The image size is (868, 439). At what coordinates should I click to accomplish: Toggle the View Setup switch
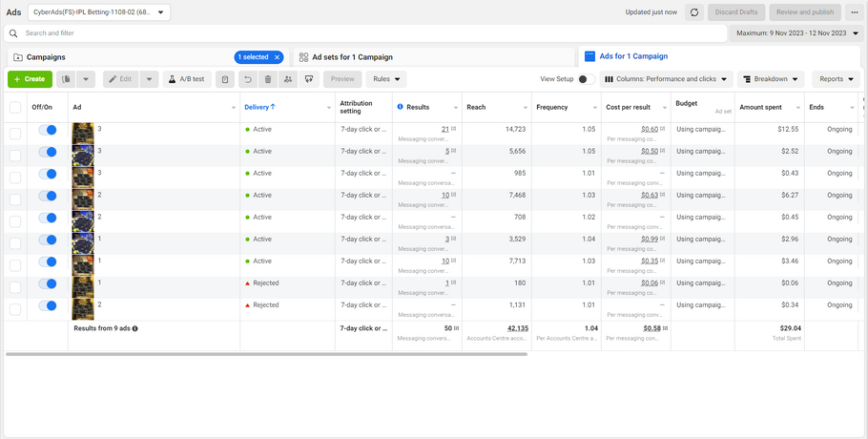pos(586,79)
